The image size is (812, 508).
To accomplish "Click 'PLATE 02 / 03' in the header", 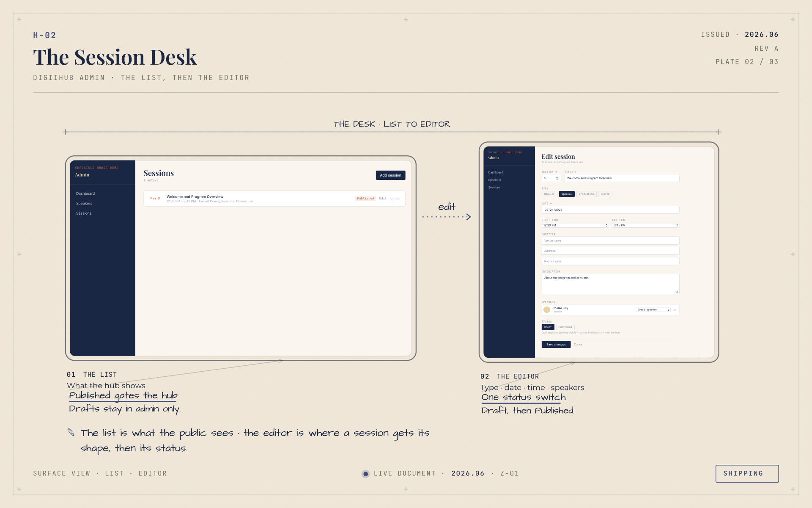I will 747,62.
